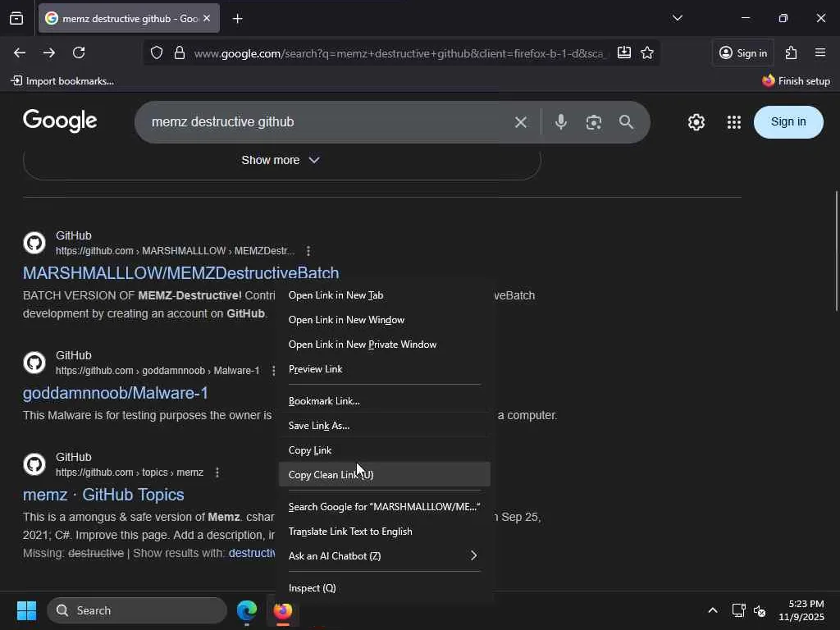Open a new tab with plus button
Screen dimensions: 840x630
pyautogui.click(x=237, y=19)
